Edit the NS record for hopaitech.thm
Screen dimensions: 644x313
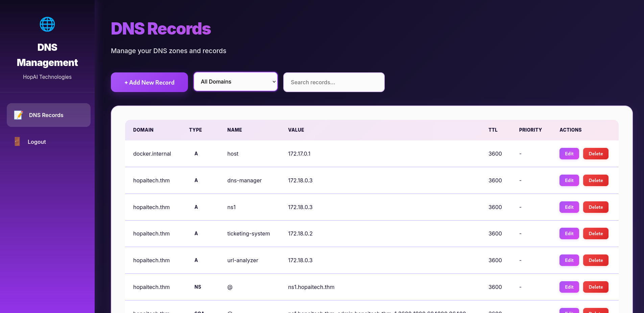pyautogui.click(x=569, y=287)
